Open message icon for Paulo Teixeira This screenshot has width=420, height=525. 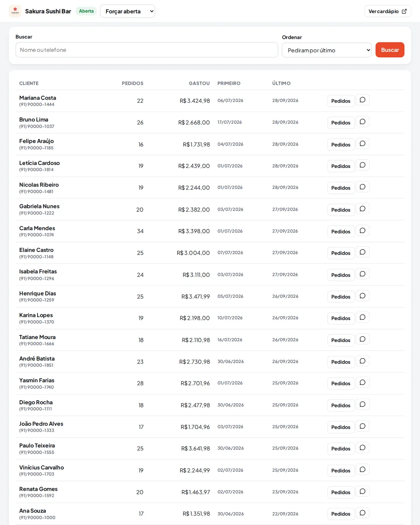pos(362,448)
